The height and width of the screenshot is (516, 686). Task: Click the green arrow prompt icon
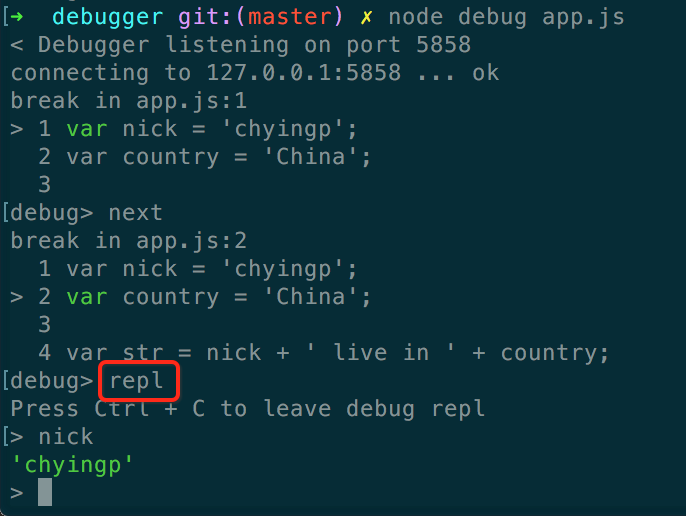tap(17, 17)
